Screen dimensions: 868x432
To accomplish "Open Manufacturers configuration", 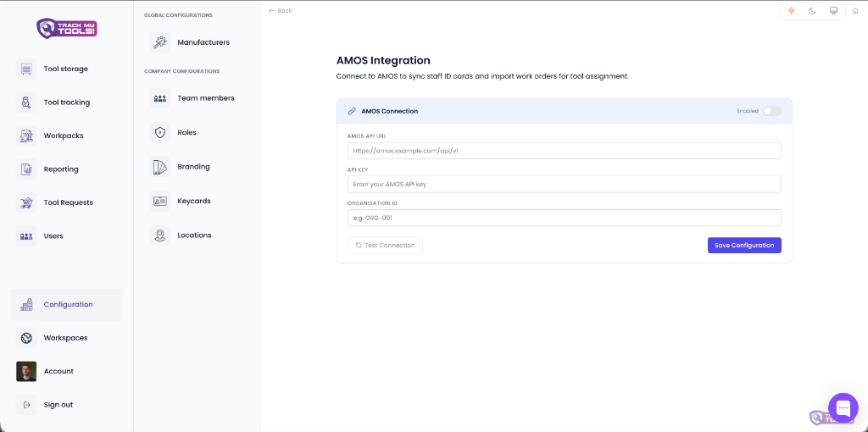I will [x=203, y=42].
